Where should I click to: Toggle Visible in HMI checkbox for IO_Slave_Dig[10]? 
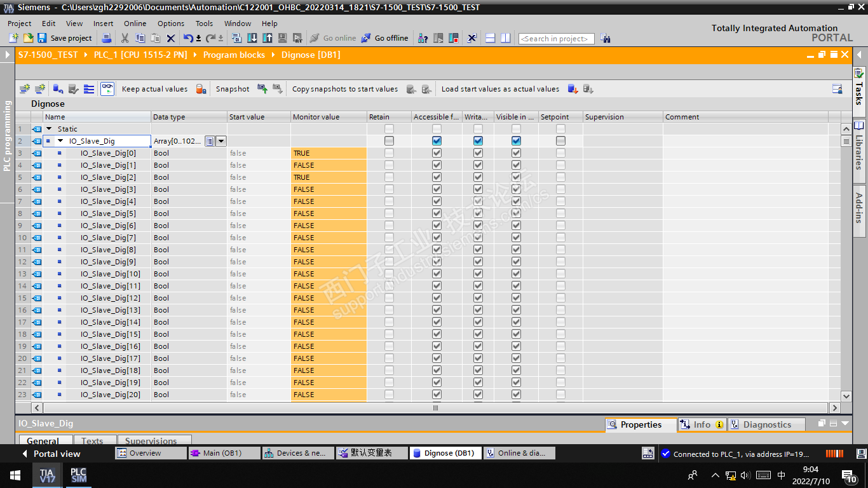click(x=516, y=274)
